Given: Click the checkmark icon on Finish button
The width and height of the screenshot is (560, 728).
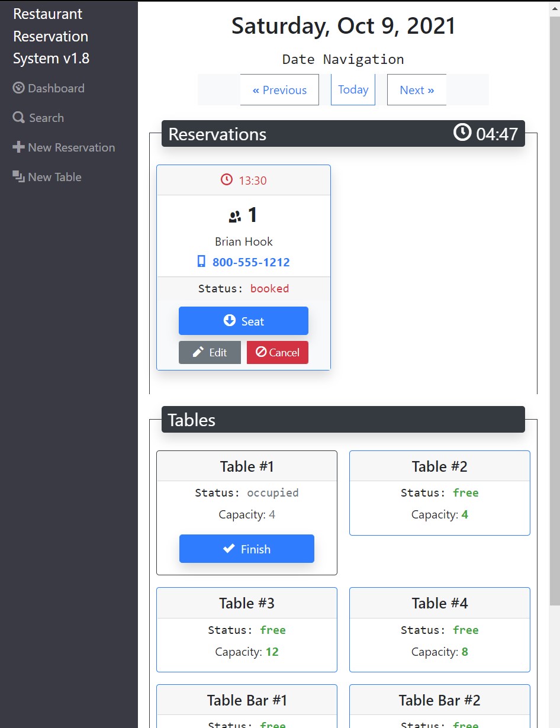Looking at the screenshot, I should pyautogui.click(x=228, y=549).
